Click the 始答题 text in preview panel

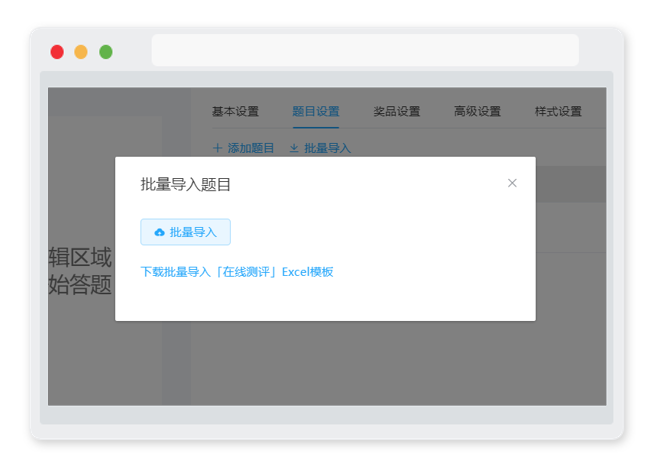coord(80,285)
